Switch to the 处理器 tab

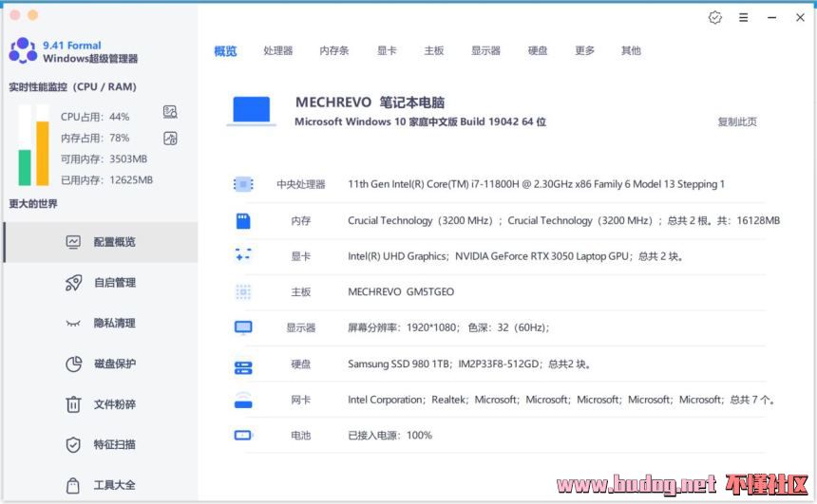[277, 50]
